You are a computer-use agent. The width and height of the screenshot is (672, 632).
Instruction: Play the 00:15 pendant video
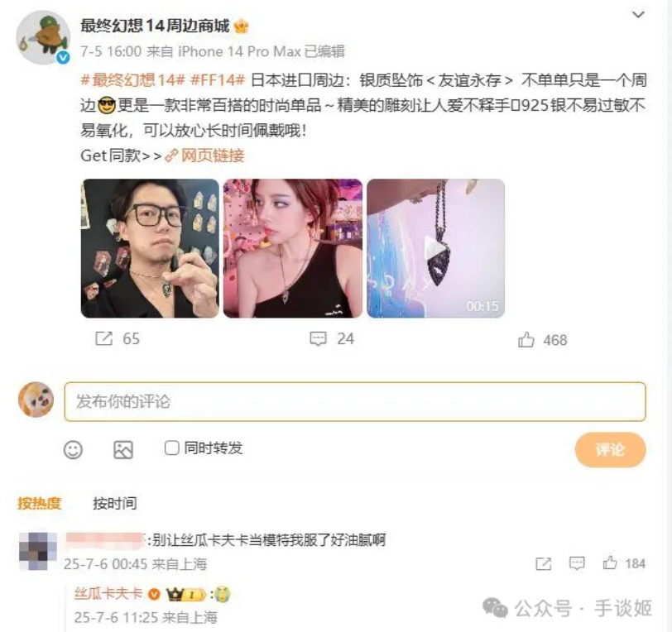435,248
